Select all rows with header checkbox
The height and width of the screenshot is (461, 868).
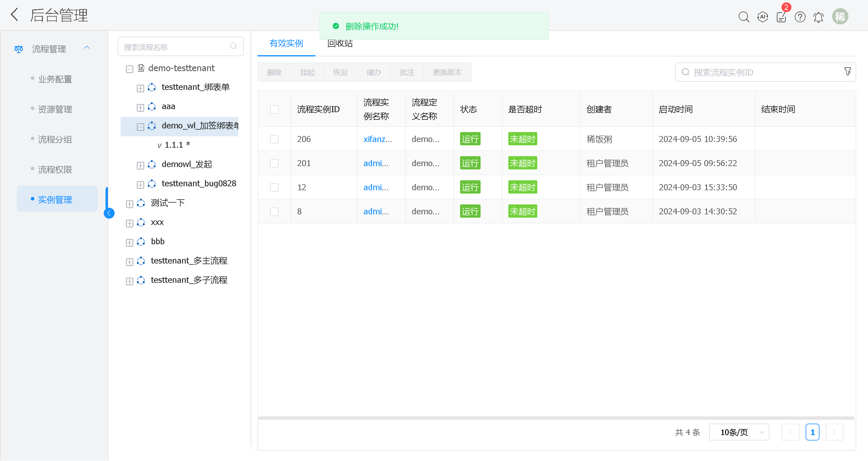click(274, 109)
